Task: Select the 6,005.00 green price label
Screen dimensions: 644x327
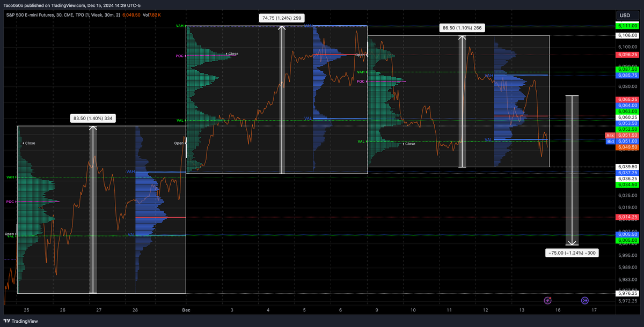Action: pyautogui.click(x=627, y=241)
